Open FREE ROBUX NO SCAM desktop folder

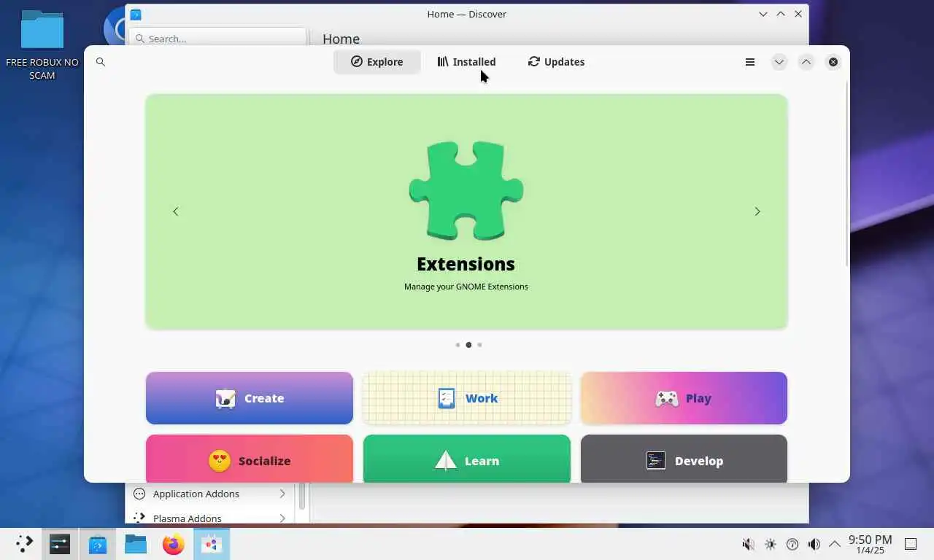(x=42, y=44)
